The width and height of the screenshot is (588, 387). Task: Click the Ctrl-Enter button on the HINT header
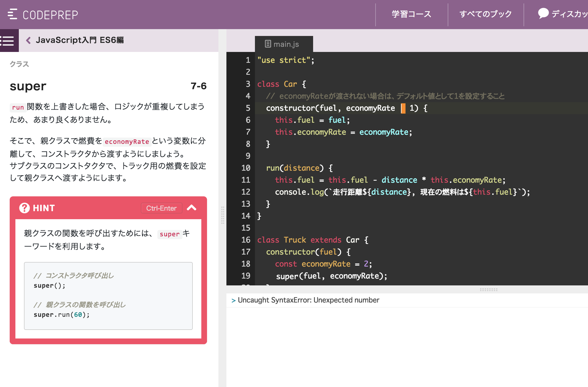pos(161,208)
